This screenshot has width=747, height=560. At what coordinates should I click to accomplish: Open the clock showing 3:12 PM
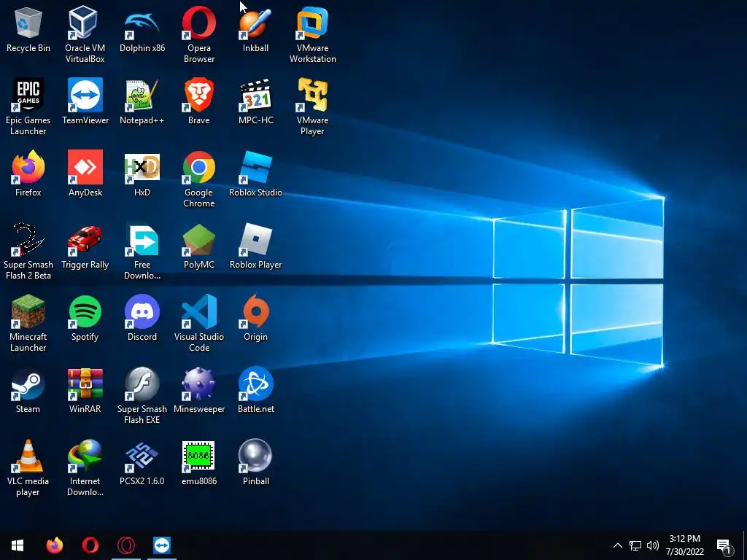pyautogui.click(x=684, y=545)
